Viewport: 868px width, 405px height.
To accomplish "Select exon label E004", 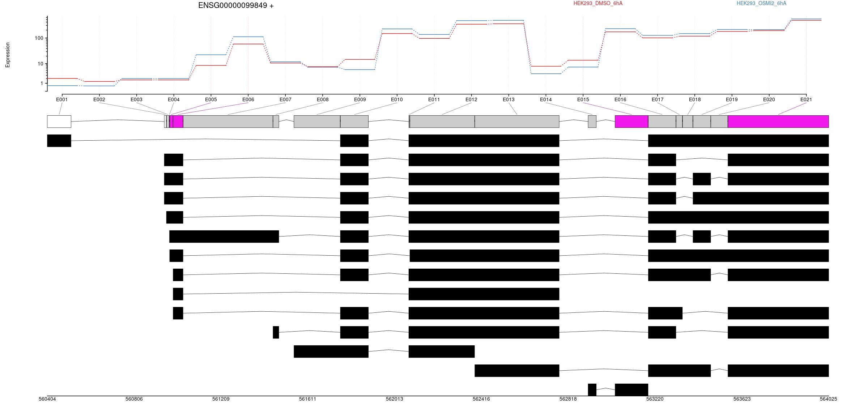I will [x=174, y=99].
